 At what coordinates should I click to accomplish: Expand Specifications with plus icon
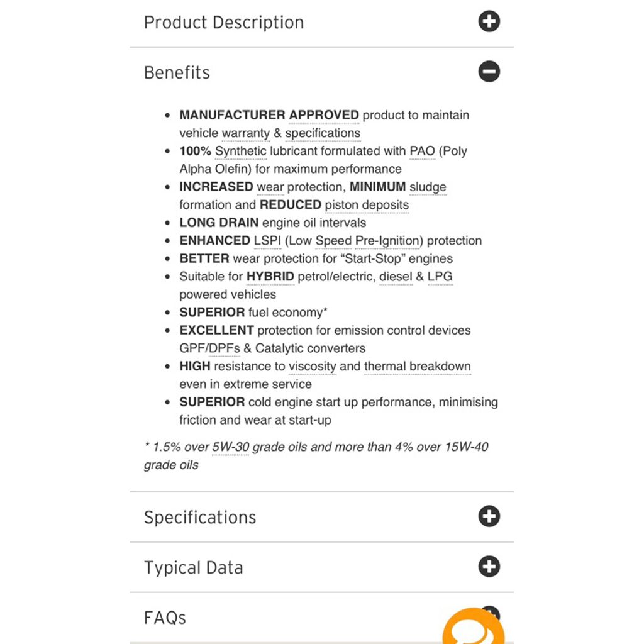point(489,516)
